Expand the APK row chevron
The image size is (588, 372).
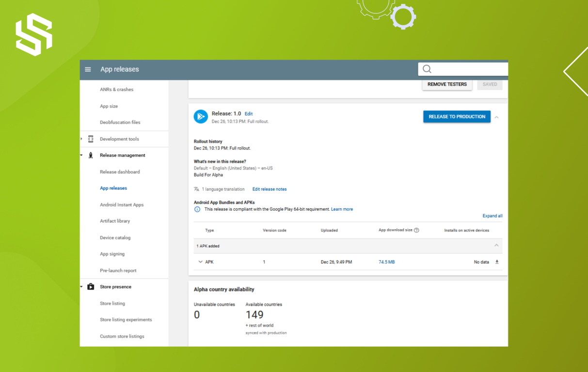tap(200, 262)
